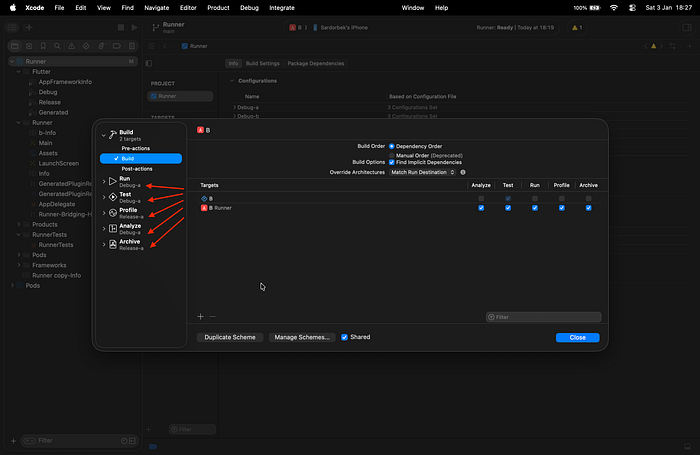Toggle Find Implicit Dependencies checkbox

(x=392, y=163)
